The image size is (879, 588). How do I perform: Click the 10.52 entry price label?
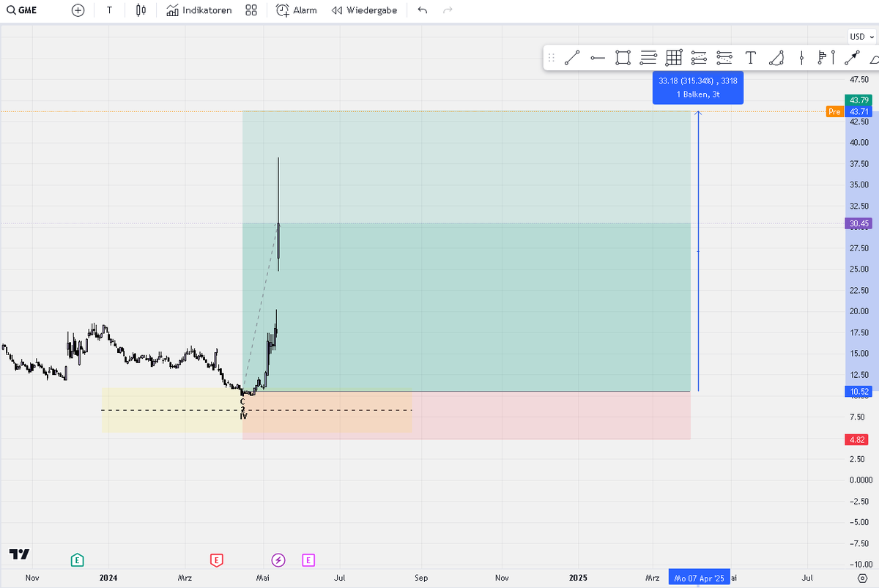(x=858, y=392)
